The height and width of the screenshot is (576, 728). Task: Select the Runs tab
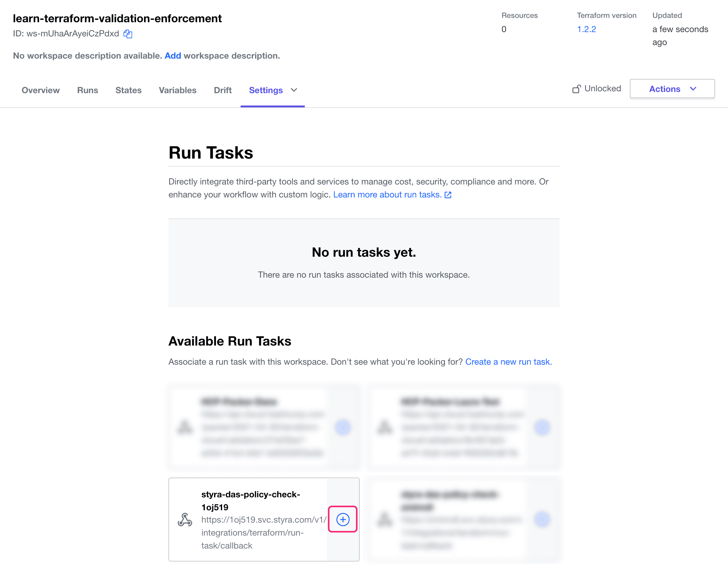[x=87, y=90]
